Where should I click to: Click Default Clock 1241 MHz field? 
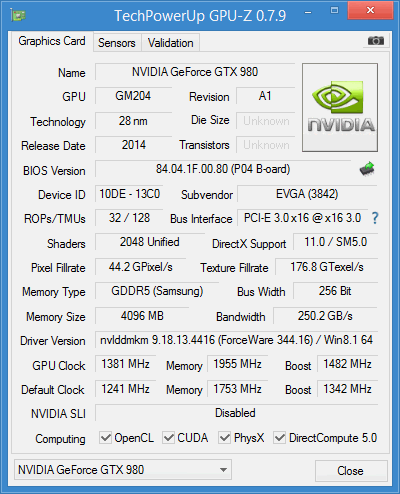click(125, 389)
